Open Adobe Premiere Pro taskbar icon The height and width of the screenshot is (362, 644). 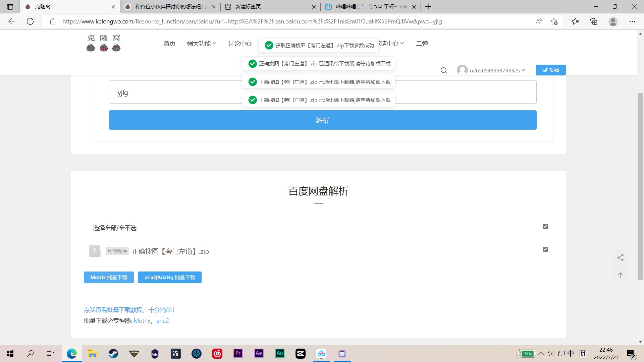(238, 353)
